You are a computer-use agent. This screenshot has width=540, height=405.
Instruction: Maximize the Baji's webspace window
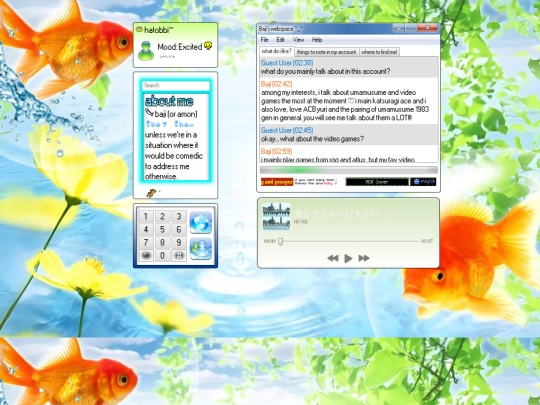411,28
